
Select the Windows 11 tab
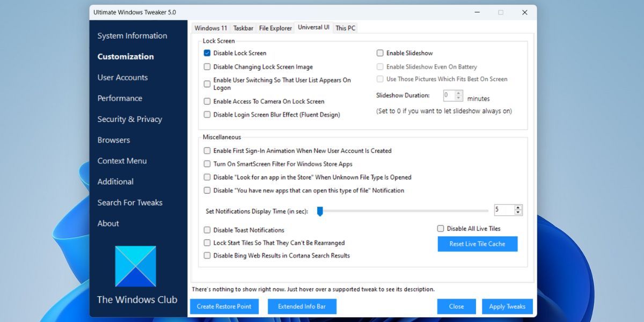tap(210, 27)
